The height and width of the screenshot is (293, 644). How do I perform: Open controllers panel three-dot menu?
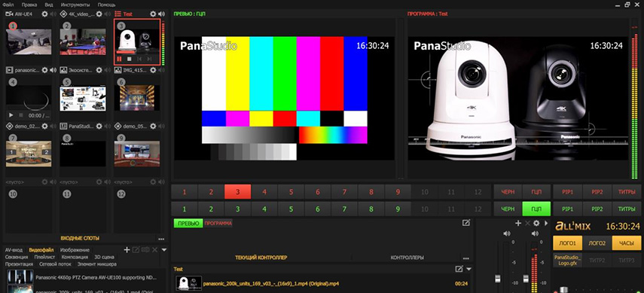(x=465, y=258)
